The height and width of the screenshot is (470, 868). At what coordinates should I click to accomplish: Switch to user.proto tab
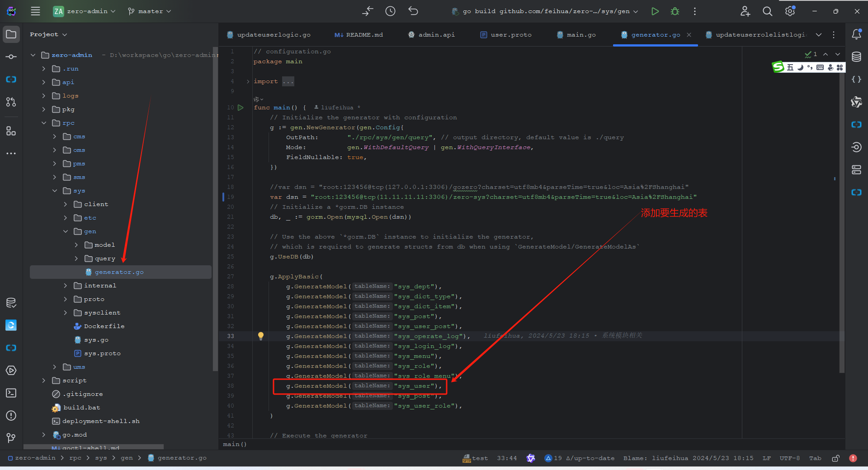506,35
